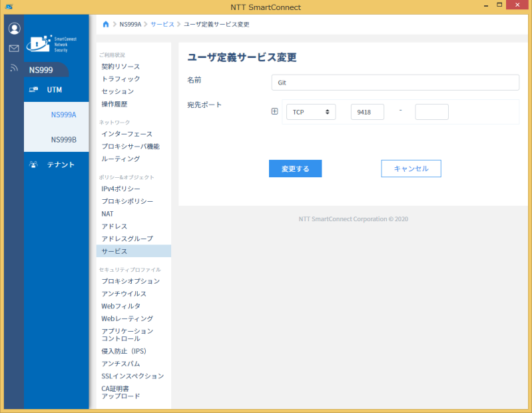Screen dimensions: 532x413
Task: Open プロキシサーバ機能 menu item
Action: (x=131, y=147)
